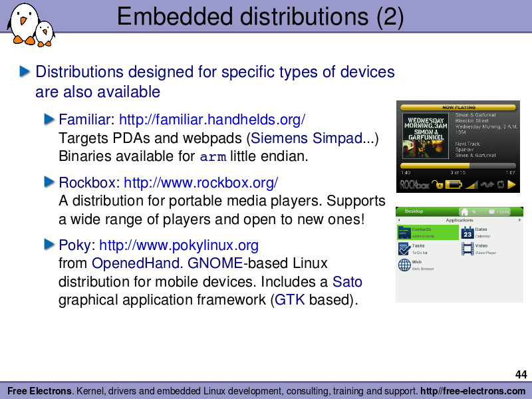
Task: Click the 'arm' monospace text
Action: tap(213, 157)
